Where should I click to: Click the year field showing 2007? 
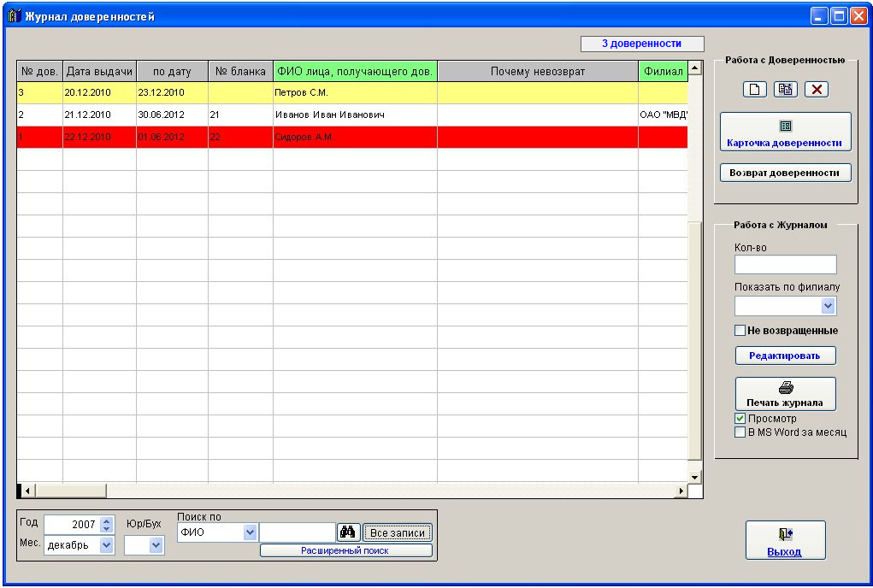click(x=73, y=525)
